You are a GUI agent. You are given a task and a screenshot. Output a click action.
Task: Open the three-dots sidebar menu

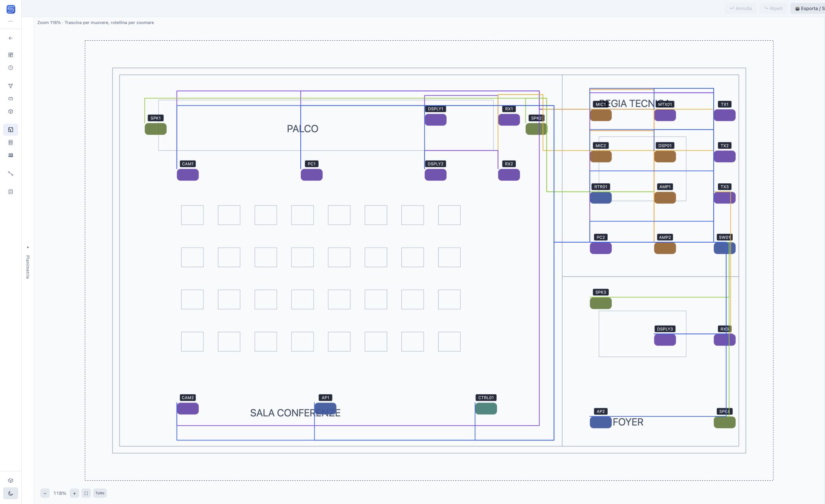[x=11, y=21]
